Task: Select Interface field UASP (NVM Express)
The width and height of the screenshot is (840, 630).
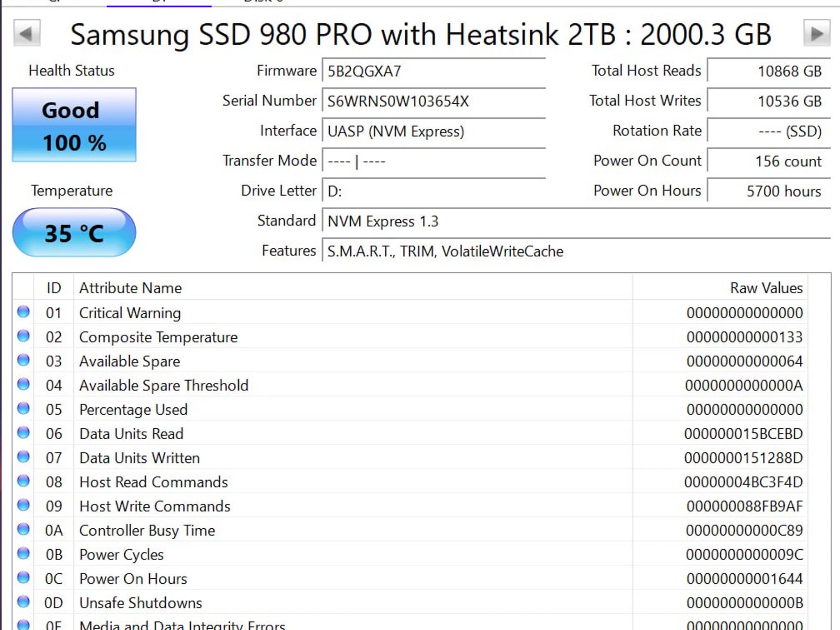Action: coord(434,131)
